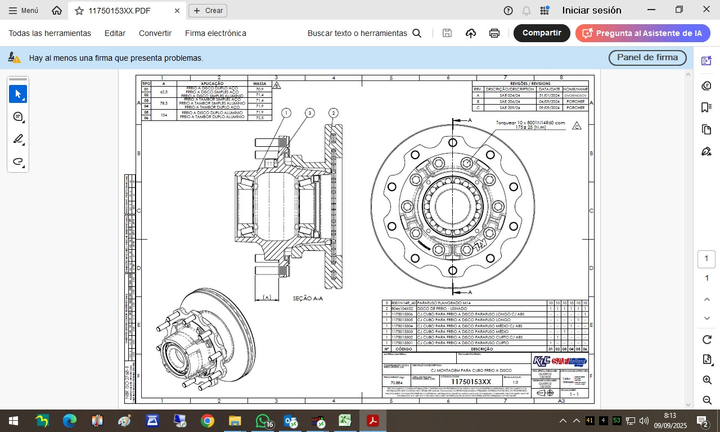Upload file to cloud icon

[470, 33]
